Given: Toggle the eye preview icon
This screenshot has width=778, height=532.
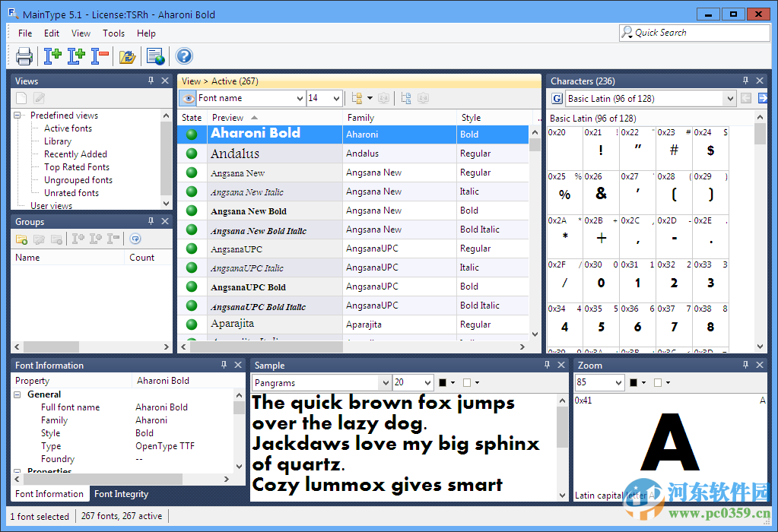Looking at the screenshot, I should coord(188,98).
